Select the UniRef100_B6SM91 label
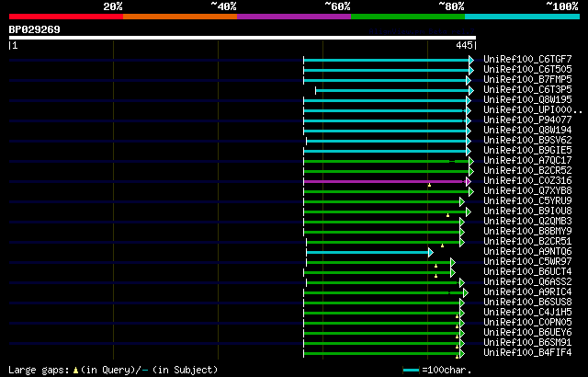 527,343
